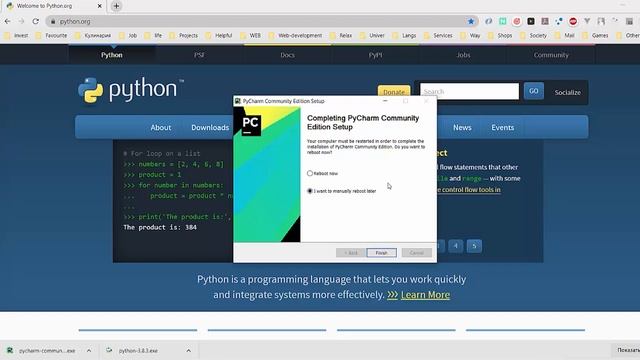Click the Back button in setup dialog
640x360 pixels.
[351, 253]
